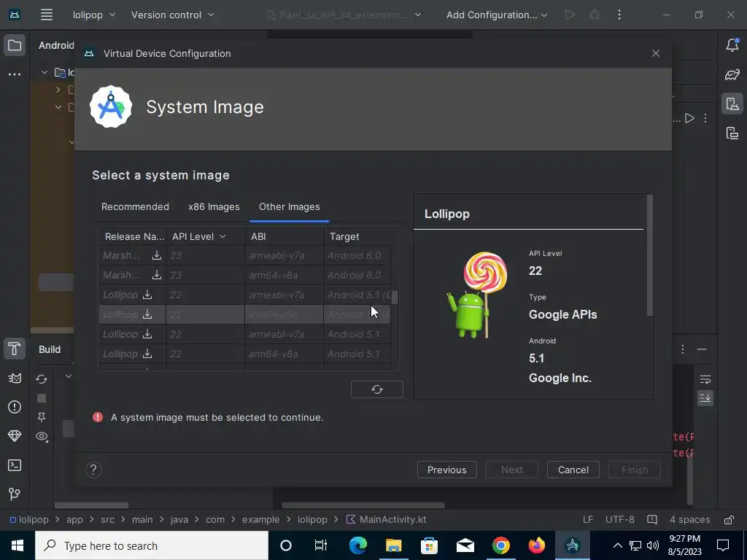Switch to the x86 Images tab
The height and width of the screenshot is (560, 747).
(214, 206)
